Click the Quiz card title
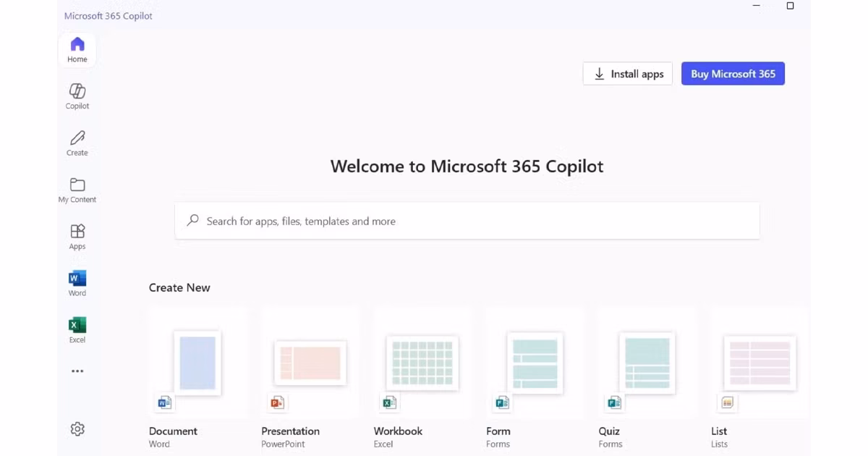This screenshot has height=456, width=868. [609, 431]
